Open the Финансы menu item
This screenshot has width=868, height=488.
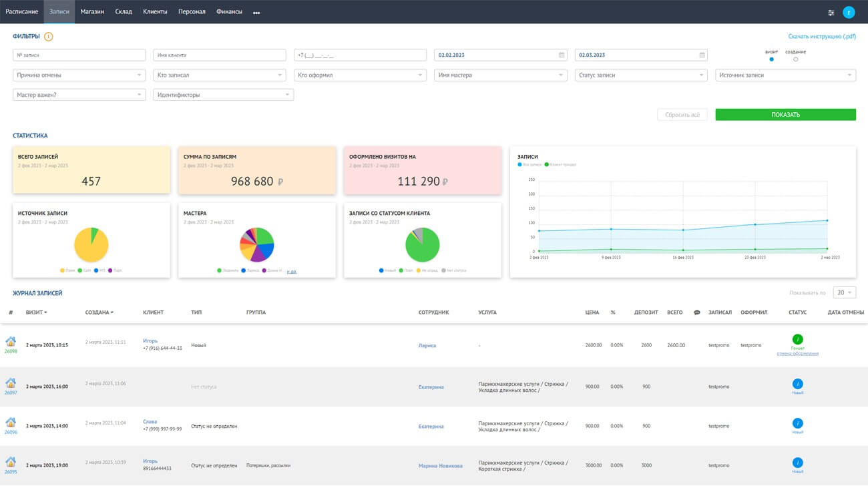coord(229,12)
